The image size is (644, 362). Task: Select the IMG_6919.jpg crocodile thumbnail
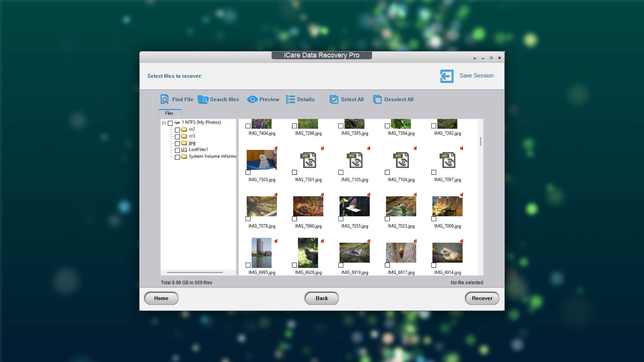coord(354,253)
